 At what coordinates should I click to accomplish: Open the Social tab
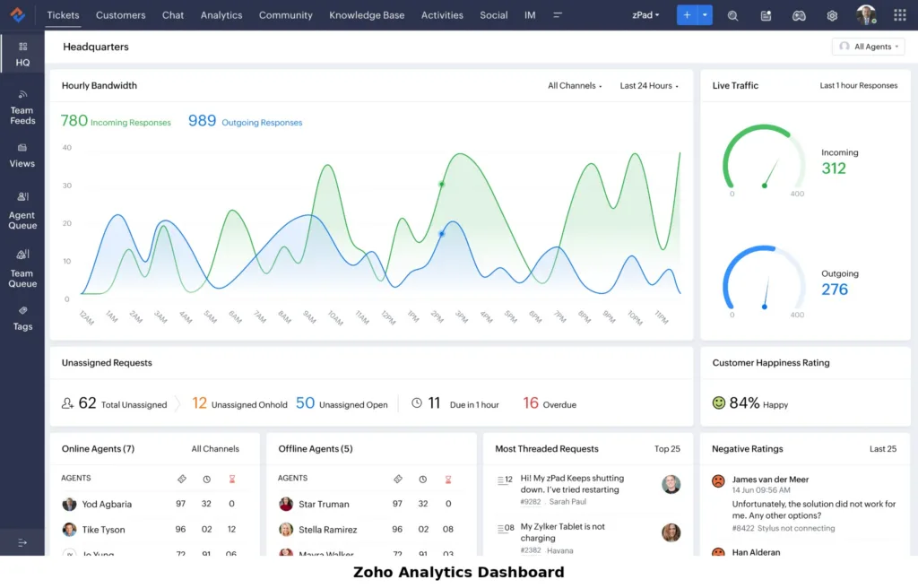click(494, 15)
